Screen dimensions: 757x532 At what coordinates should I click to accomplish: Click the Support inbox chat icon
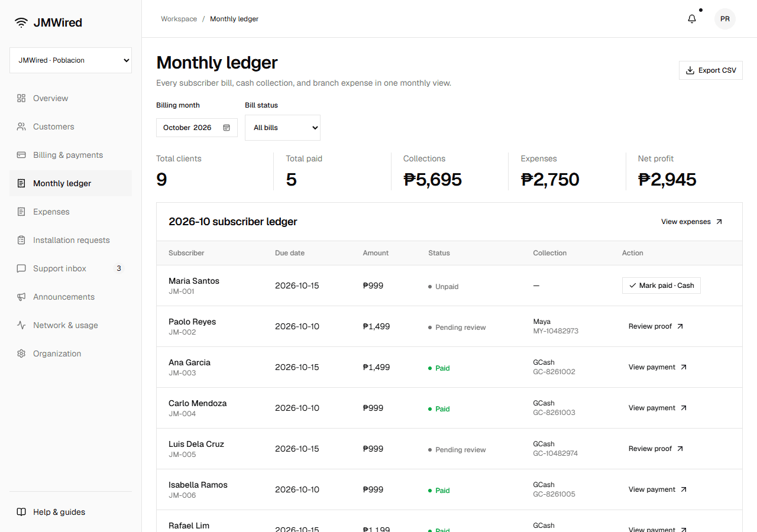21,268
